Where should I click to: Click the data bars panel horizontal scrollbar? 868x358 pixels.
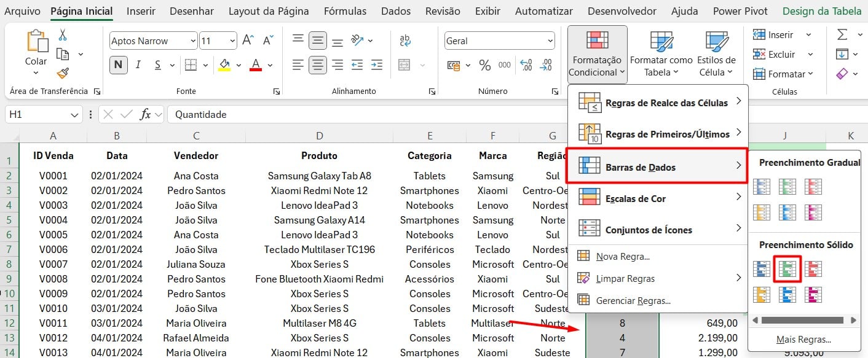802,320
